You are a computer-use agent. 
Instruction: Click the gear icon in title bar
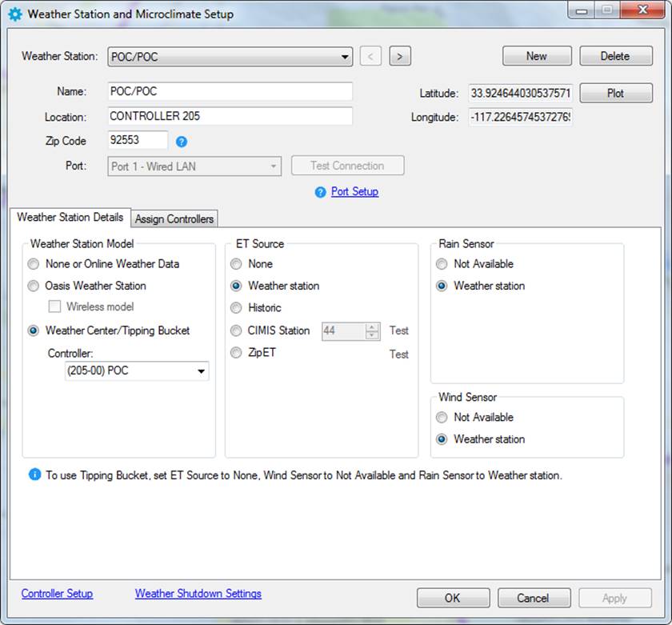[x=15, y=14]
